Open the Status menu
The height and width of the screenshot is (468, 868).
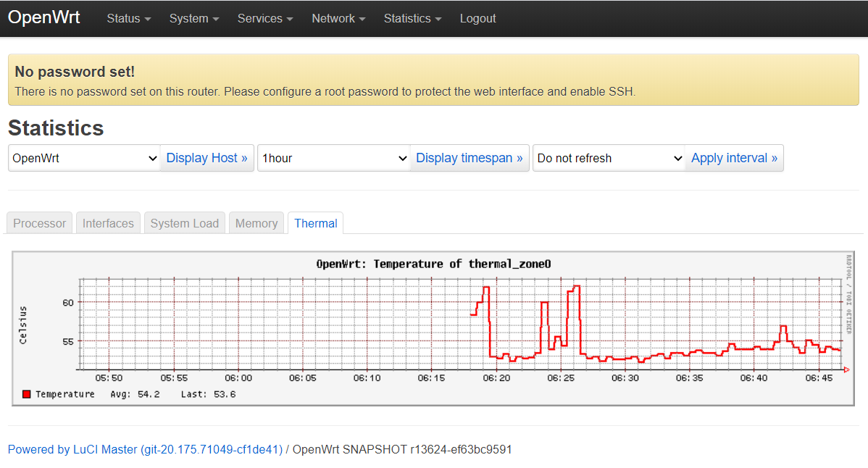tap(128, 18)
